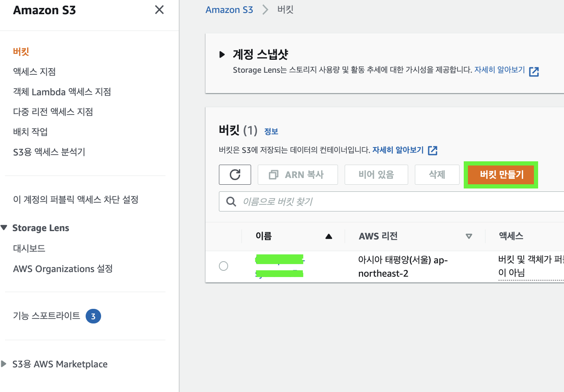Click the AWS 리전 column header

coord(378,236)
